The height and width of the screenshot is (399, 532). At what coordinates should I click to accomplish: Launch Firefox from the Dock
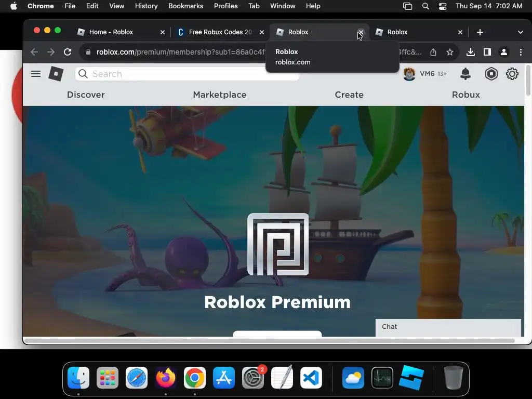pos(166,378)
